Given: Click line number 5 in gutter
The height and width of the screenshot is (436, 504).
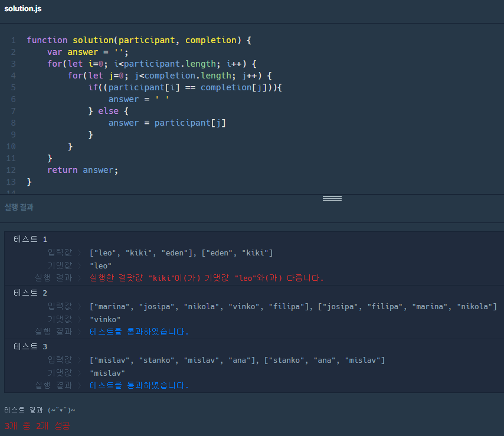Looking at the screenshot, I should 13,87.
